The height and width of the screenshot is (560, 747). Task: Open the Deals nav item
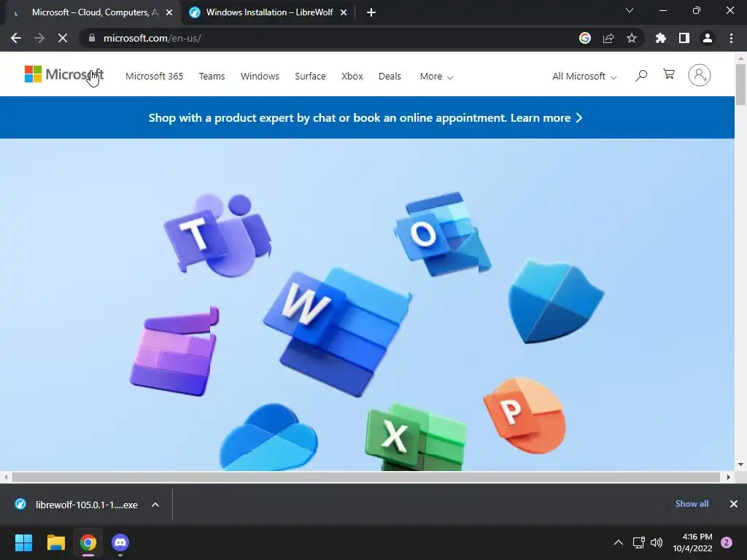[x=390, y=76]
